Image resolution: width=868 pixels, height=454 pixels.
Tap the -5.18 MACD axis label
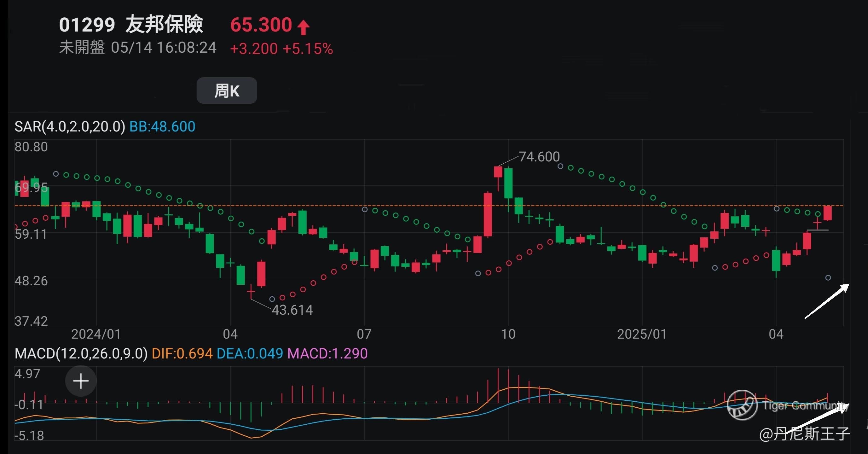pos(29,436)
